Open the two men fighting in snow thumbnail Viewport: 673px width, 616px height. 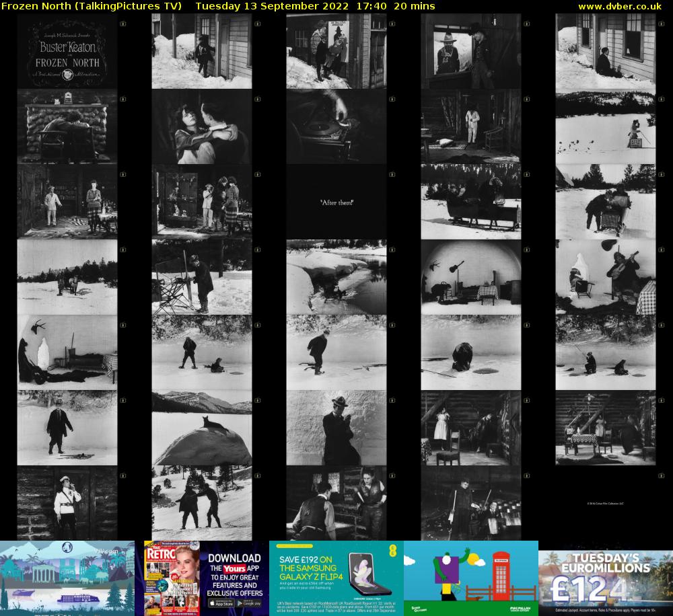pyautogui.click(x=202, y=503)
